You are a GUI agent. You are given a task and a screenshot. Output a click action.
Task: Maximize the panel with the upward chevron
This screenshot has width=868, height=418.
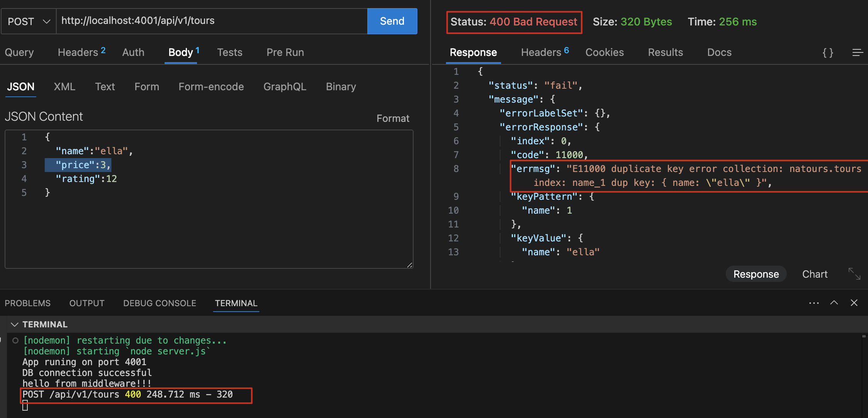point(834,303)
